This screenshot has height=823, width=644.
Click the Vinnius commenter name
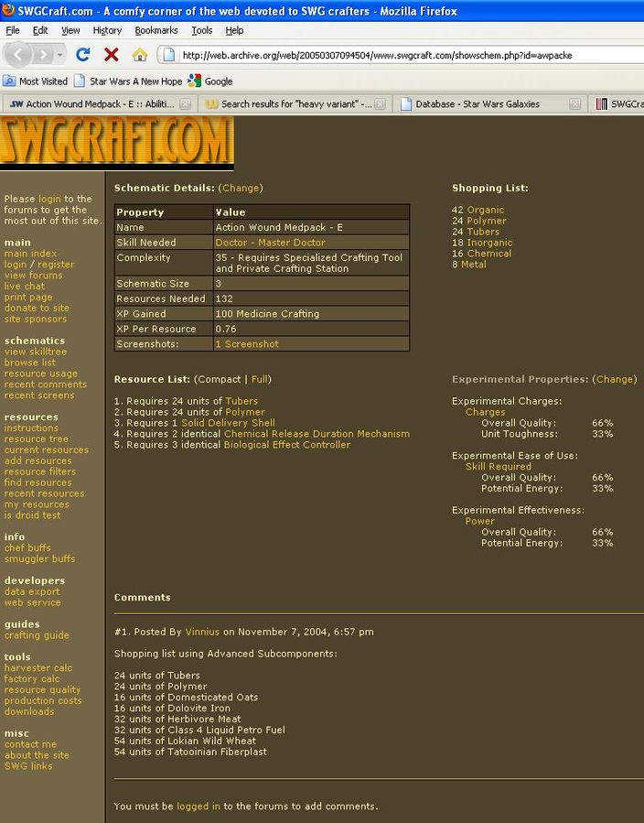click(202, 632)
